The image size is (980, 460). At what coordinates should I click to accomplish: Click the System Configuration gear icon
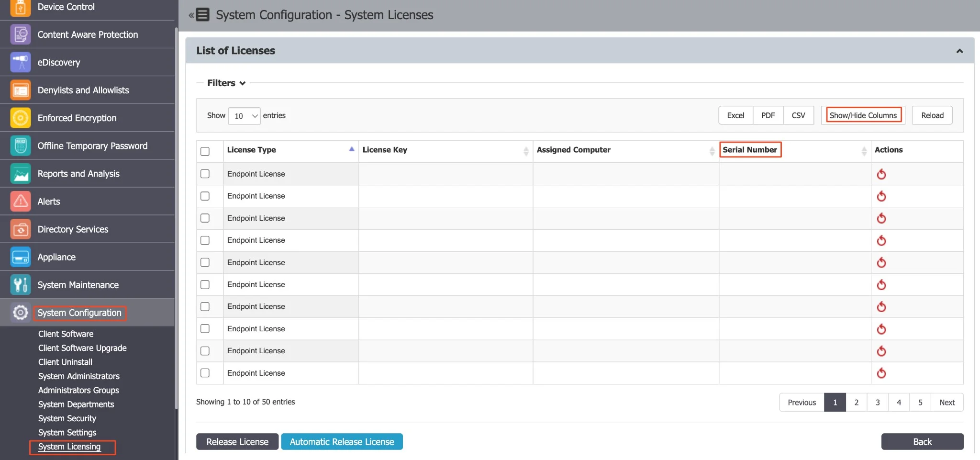[x=20, y=312]
